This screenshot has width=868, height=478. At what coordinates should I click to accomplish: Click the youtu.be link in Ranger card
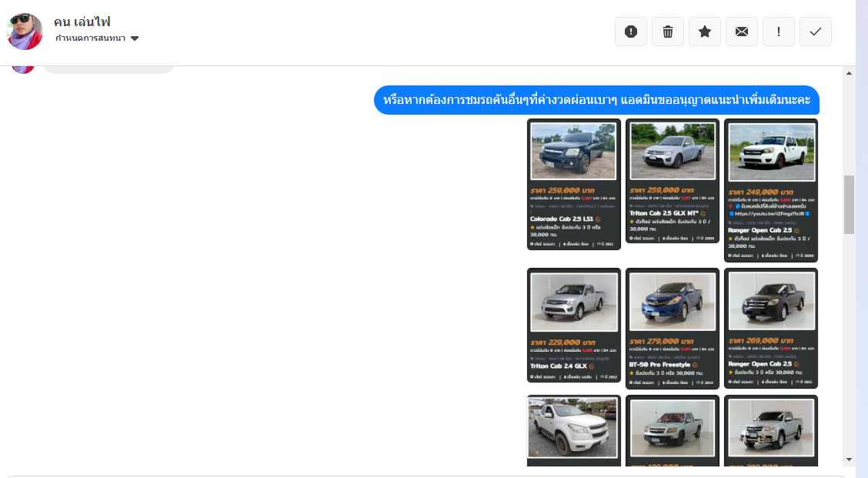[770, 213]
